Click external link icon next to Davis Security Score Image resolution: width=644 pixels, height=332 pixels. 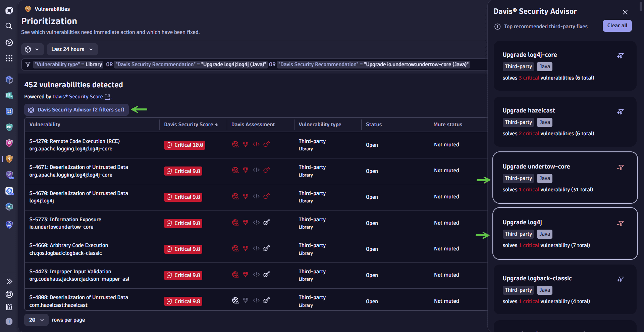tap(107, 97)
